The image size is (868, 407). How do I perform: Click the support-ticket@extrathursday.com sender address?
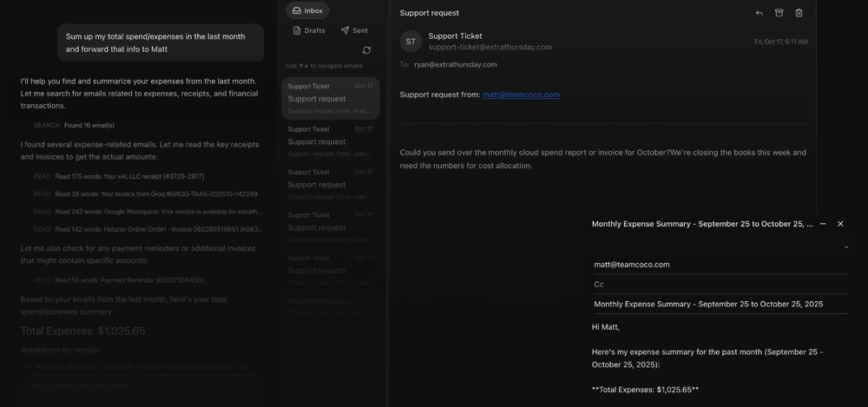[490, 47]
